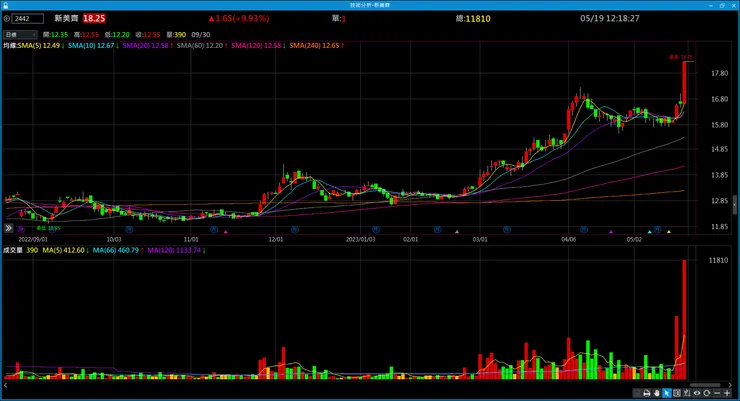Viewport: 740px width, 401px height.
Task: Click the change value 1.65(+9.93%)
Action: (x=242, y=18)
